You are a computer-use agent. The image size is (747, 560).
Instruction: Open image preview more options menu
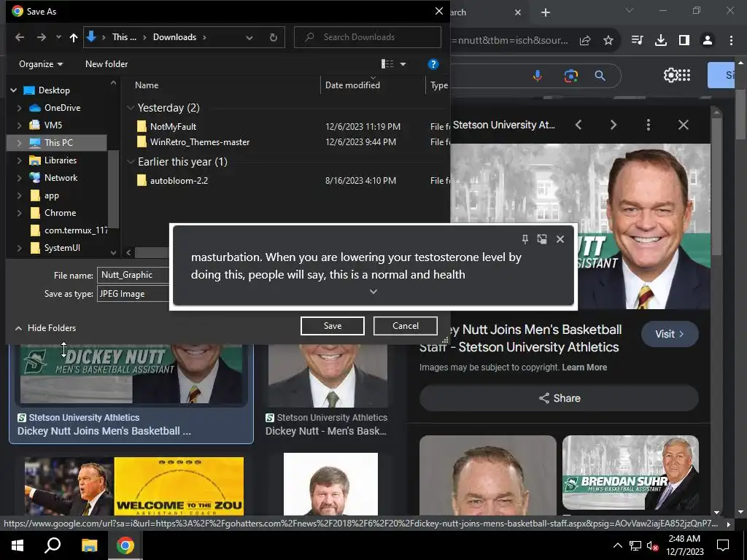[x=648, y=125]
